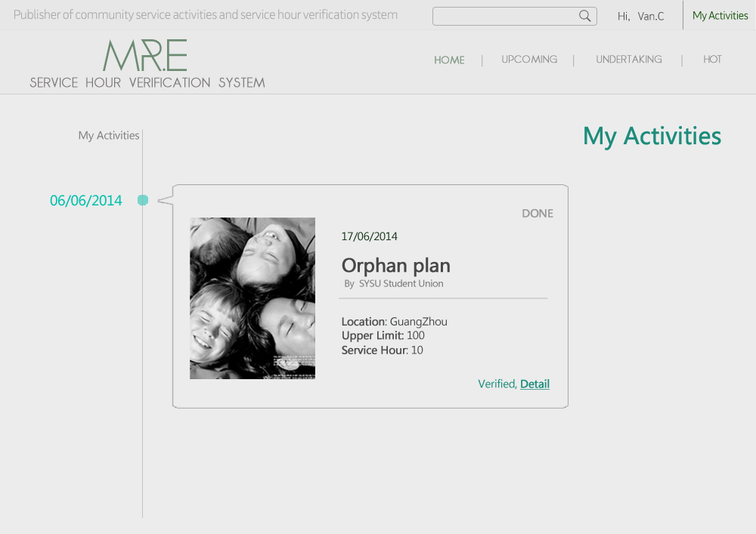Click the SERVICE HOUR VERIFICATION SYSTEM tagline
The image size is (756, 534).
point(147,82)
